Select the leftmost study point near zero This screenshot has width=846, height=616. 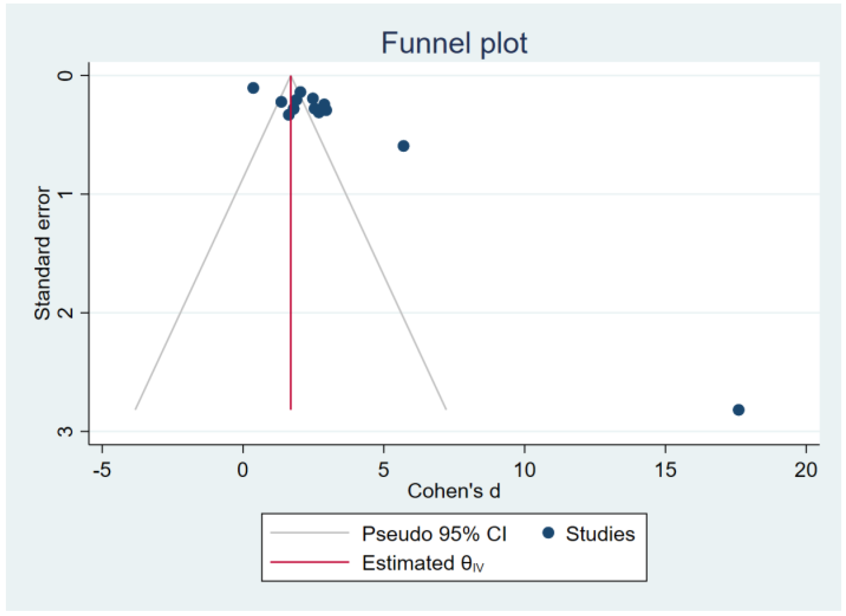coord(253,88)
